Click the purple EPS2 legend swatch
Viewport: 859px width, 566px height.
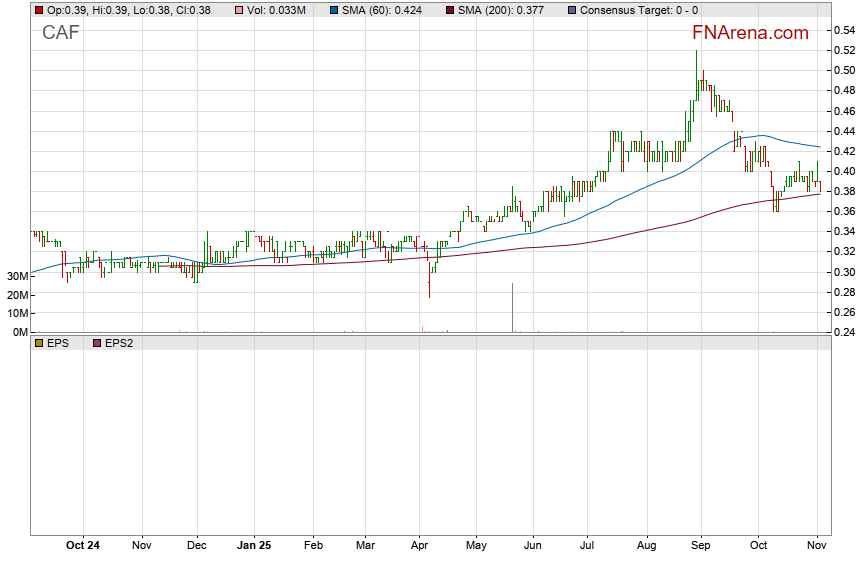point(96,343)
